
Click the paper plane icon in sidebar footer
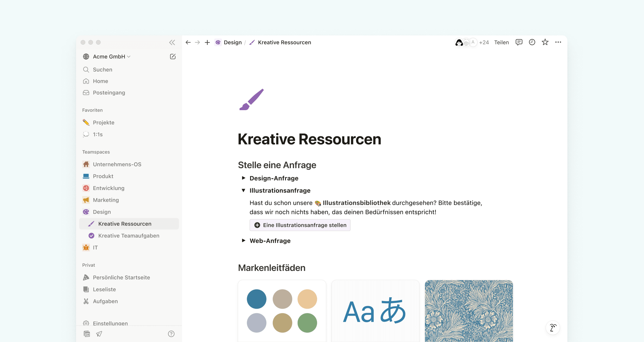(x=99, y=334)
